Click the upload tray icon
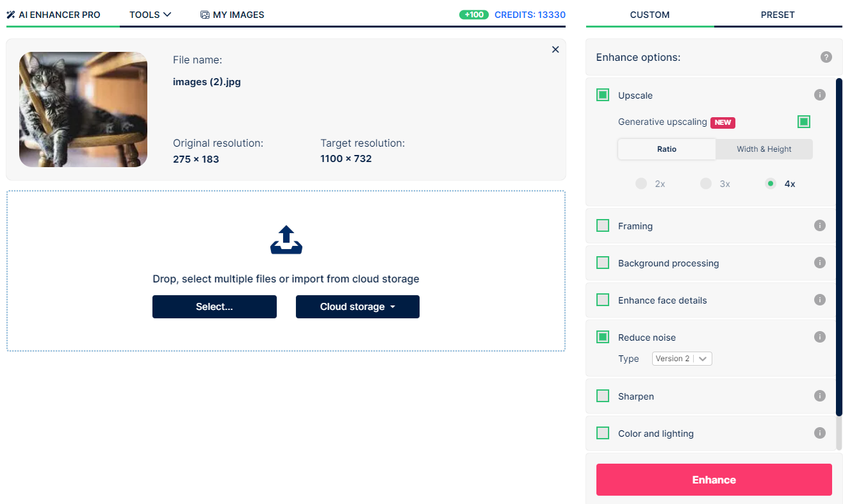Viewport: 843px width, 504px height. (x=286, y=240)
